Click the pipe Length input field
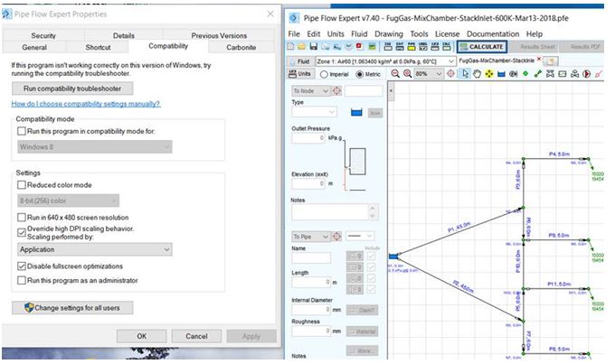 311,282
